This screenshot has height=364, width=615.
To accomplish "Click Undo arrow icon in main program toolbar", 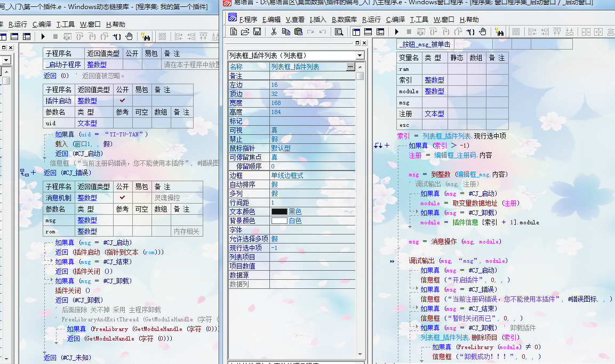I will pos(323,32).
